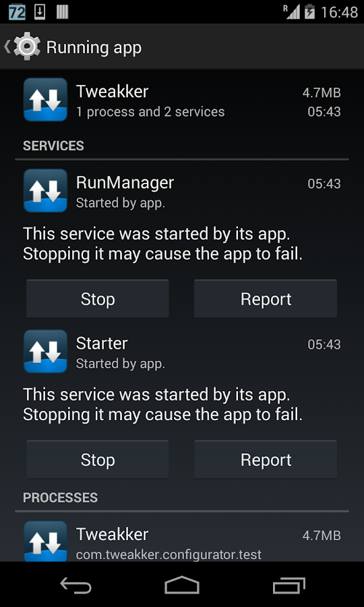Tap the 'RunManager' service name
Screen dimensions: 364x607
tap(125, 183)
